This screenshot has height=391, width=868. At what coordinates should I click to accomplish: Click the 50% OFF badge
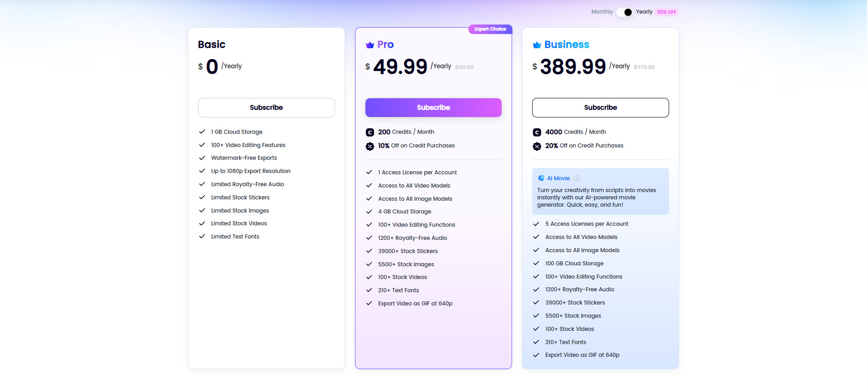coord(666,12)
